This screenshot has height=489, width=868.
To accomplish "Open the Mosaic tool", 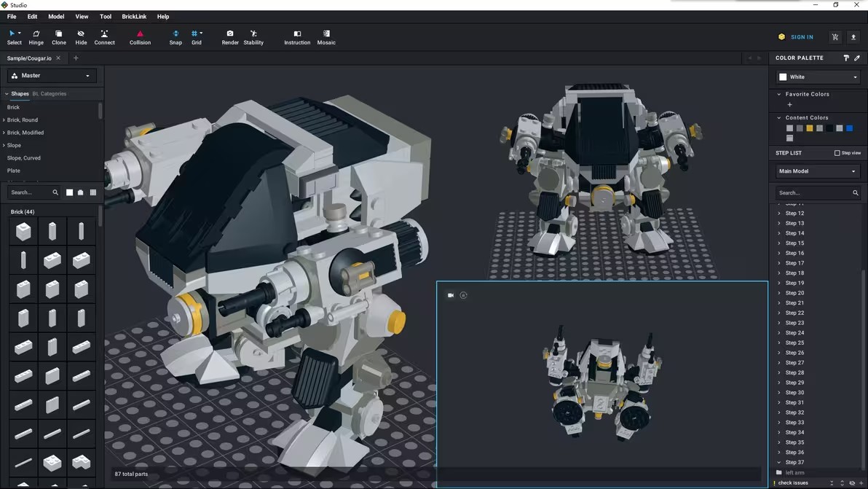I will (x=326, y=38).
